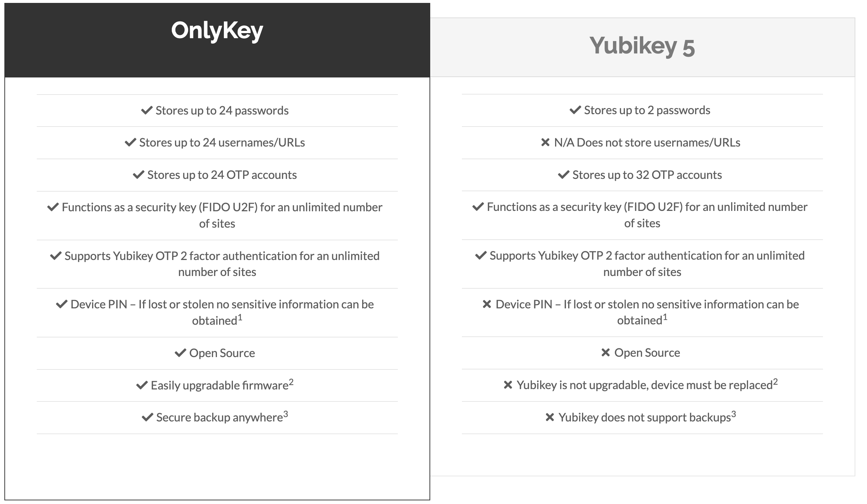Image resolution: width=867 pixels, height=504 pixels.
Task: Click the checkmark beside "Easily upgradable firmware"
Action: point(142,385)
